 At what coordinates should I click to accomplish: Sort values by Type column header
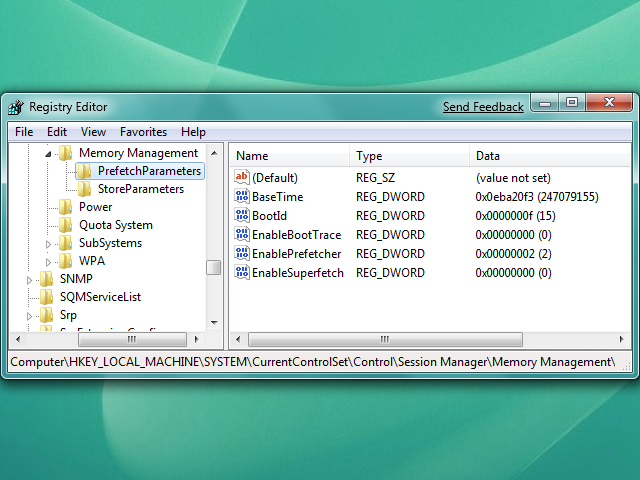[x=409, y=156]
